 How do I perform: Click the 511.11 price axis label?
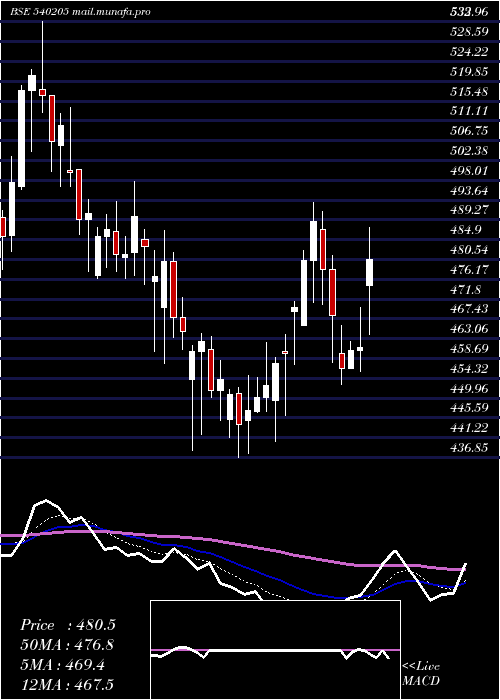click(x=469, y=111)
